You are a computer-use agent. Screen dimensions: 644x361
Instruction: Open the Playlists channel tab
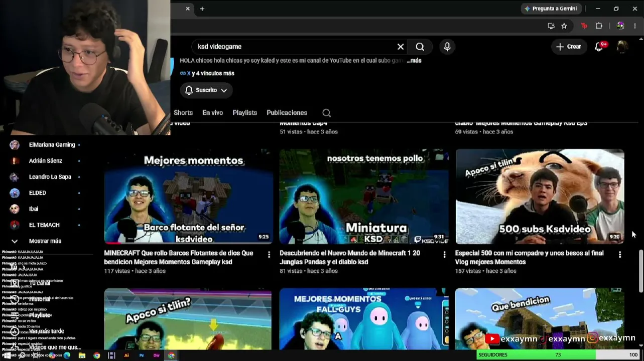[244, 113]
